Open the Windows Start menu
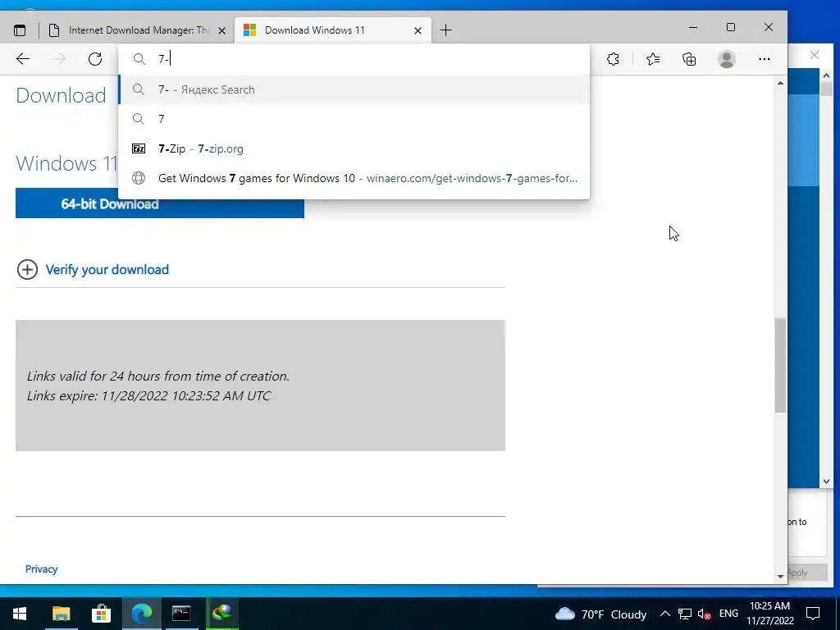Viewport: 840px width, 630px height. tap(20, 614)
